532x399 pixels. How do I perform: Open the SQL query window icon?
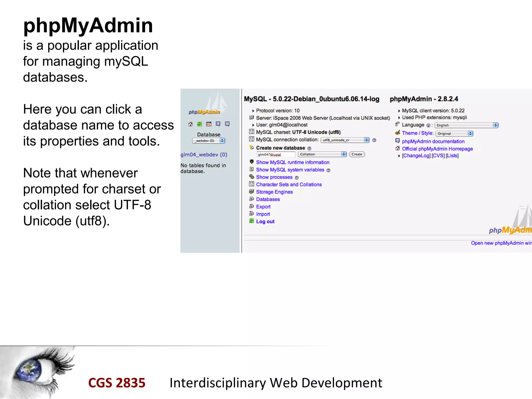click(209, 124)
